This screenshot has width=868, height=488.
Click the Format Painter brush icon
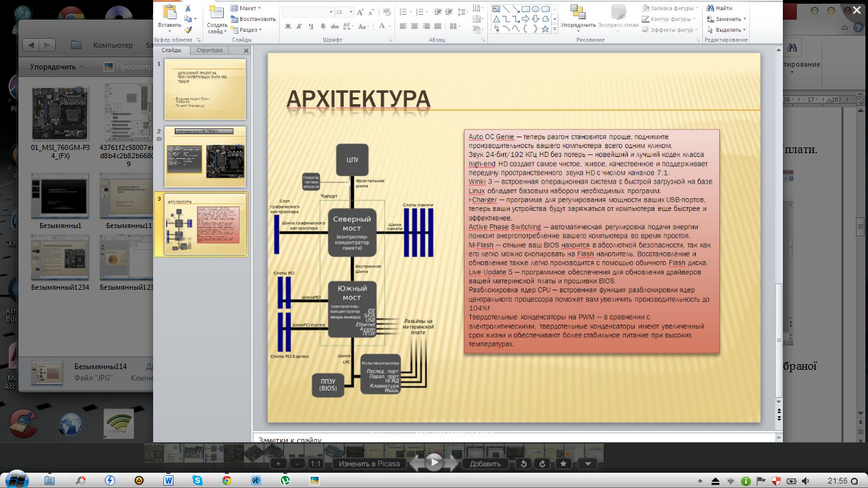(188, 29)
